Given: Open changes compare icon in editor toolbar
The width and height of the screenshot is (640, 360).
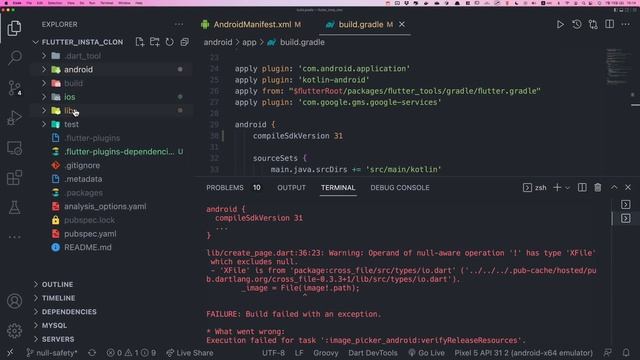Looking at the screenshot, I should coord(593,24).
